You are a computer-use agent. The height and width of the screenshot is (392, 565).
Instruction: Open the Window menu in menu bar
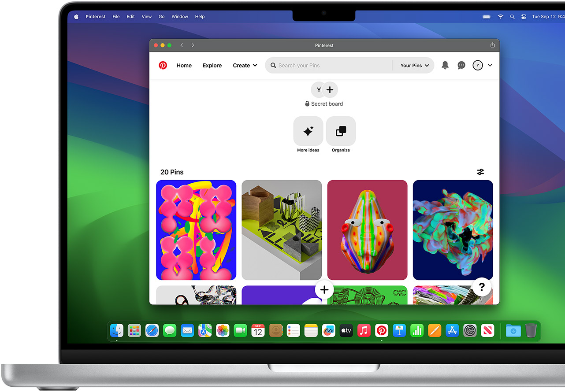[x=180, y=17]
